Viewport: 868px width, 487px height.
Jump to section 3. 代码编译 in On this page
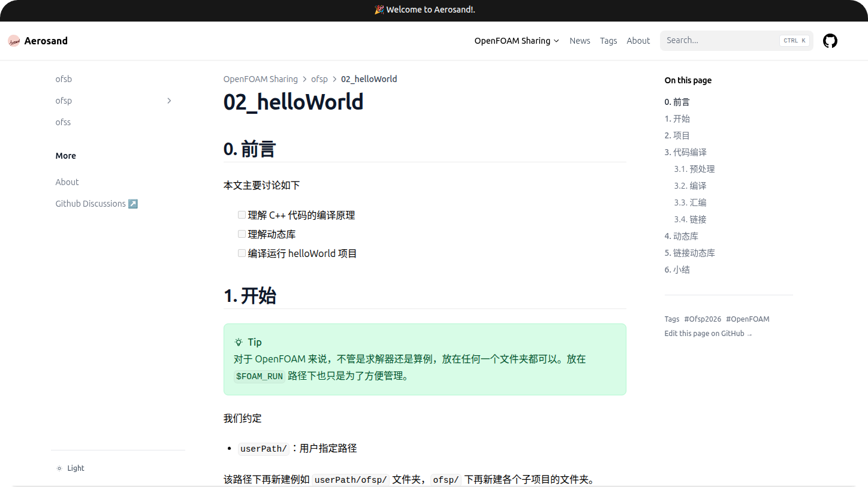click(x=686, y=152)
